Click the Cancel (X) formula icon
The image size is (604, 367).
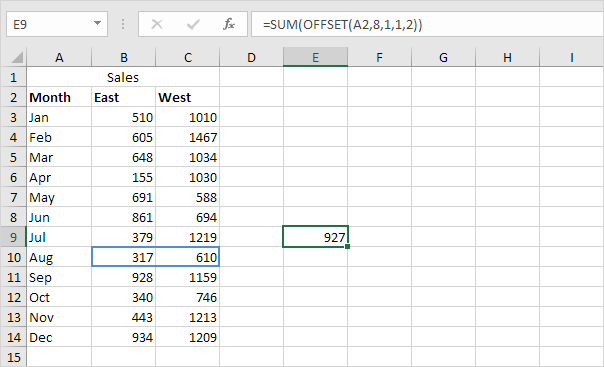point(157,24)
